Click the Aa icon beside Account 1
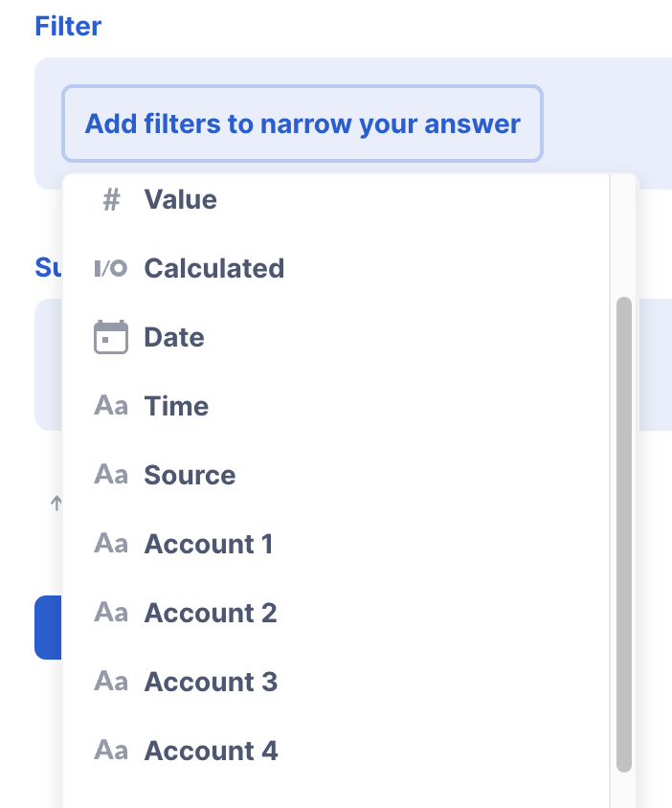 (111, 544)
